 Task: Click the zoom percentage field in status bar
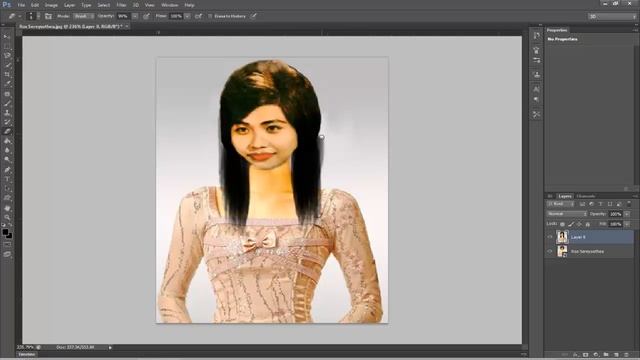click(25, 347)
